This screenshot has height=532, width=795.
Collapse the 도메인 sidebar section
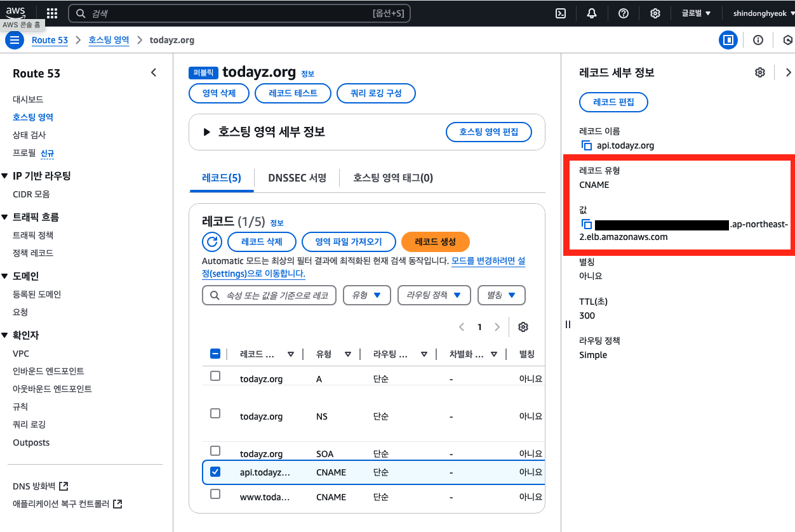tap(4, 276)
